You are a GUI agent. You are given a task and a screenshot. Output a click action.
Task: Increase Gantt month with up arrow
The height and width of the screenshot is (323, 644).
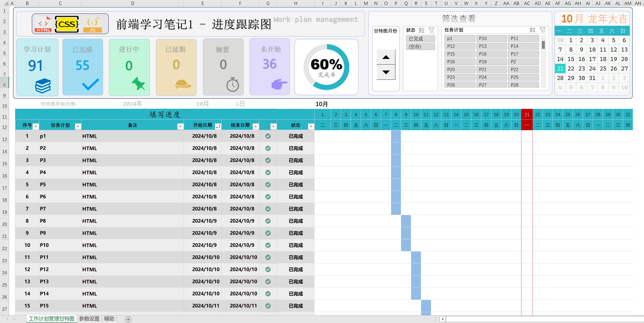point(386,57)
